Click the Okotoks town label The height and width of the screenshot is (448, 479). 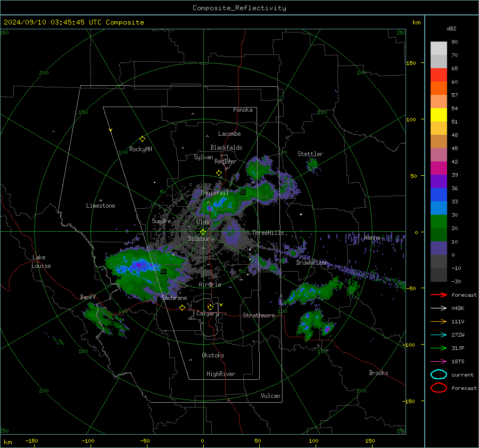tap(213, 355)
